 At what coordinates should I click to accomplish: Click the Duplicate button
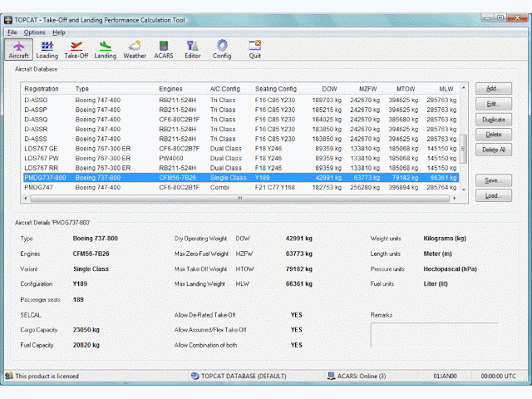pos(494,120)
